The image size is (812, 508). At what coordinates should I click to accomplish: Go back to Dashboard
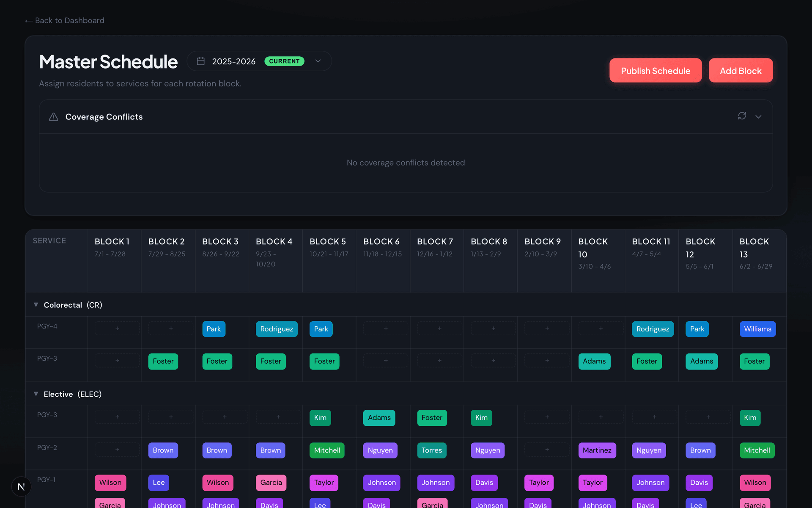point(64,20)
